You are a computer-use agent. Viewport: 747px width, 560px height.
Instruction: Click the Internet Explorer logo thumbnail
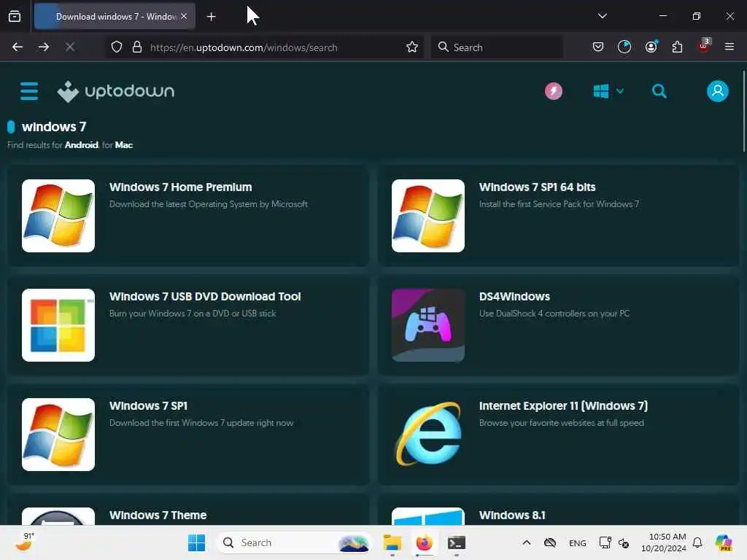(427, 435)
